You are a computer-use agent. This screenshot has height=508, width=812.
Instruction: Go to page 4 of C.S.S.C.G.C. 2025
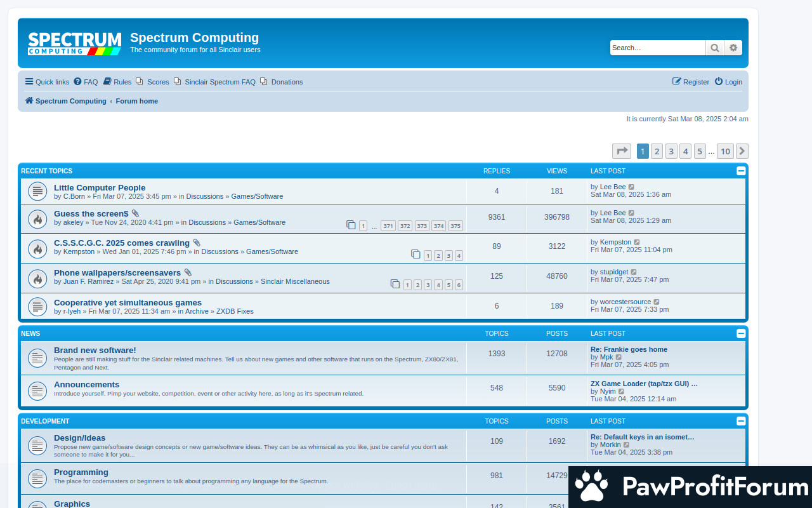coord(459,255)
